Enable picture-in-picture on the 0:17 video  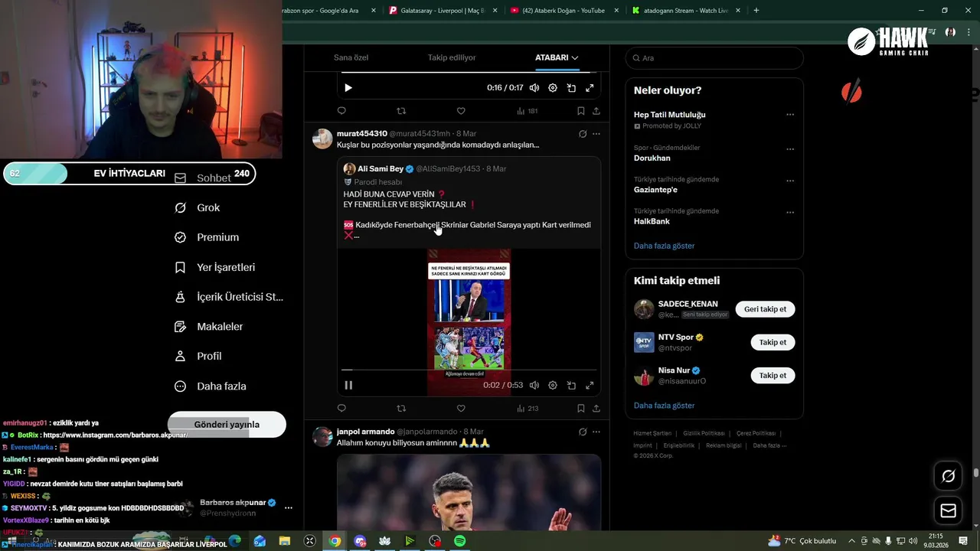571,88
